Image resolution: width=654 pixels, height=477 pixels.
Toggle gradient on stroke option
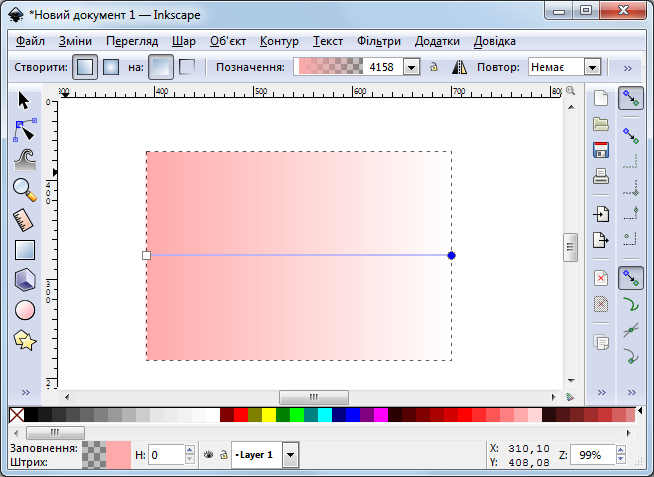(x=187, y=67)
